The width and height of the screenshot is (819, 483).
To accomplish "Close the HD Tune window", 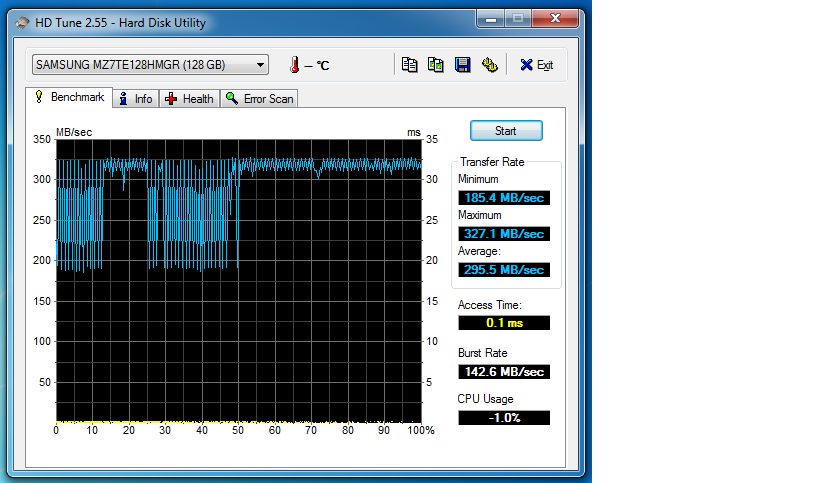I will point(555,19).
